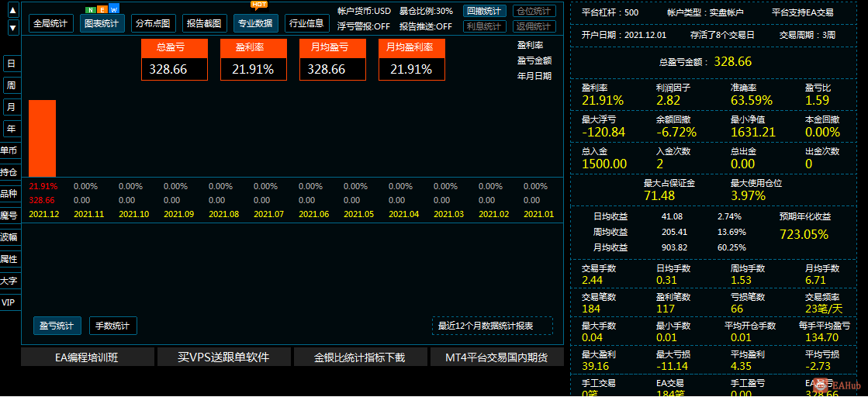868x397 pixels.
Task: Open EA编程培训班 link
Action: coord(88,357)
